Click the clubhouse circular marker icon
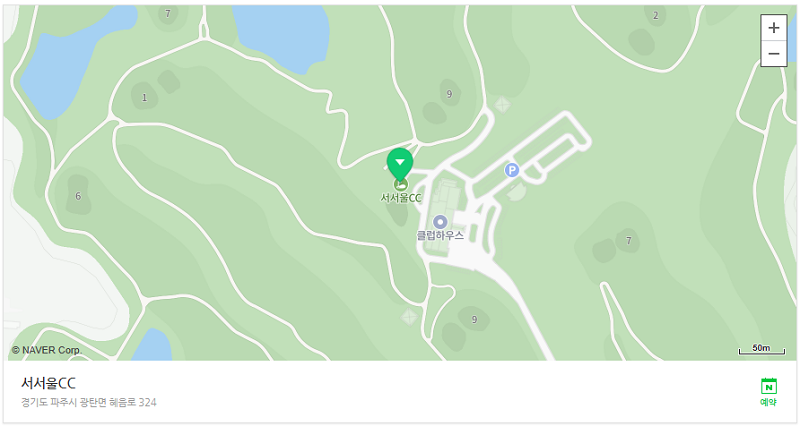 click(440, 222)
